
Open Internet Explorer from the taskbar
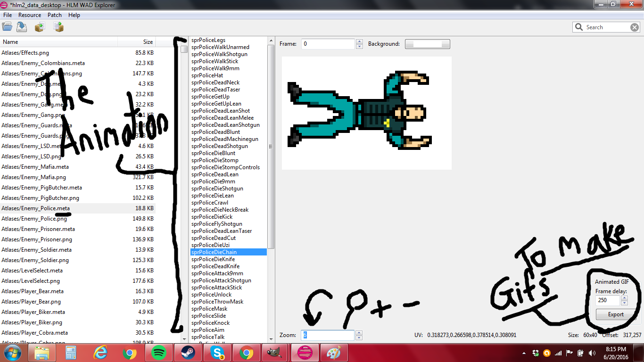coord(100,353)
